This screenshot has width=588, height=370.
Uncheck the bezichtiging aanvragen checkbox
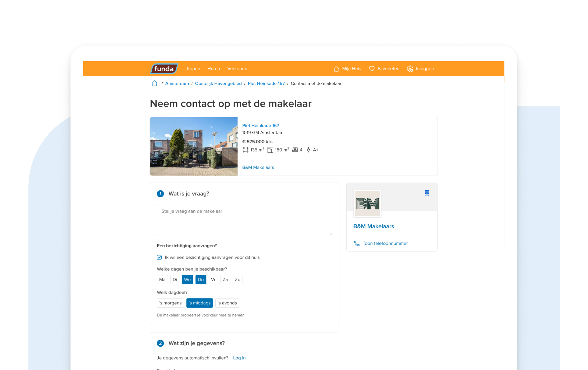pyautogui.click(x=159, y=257)
